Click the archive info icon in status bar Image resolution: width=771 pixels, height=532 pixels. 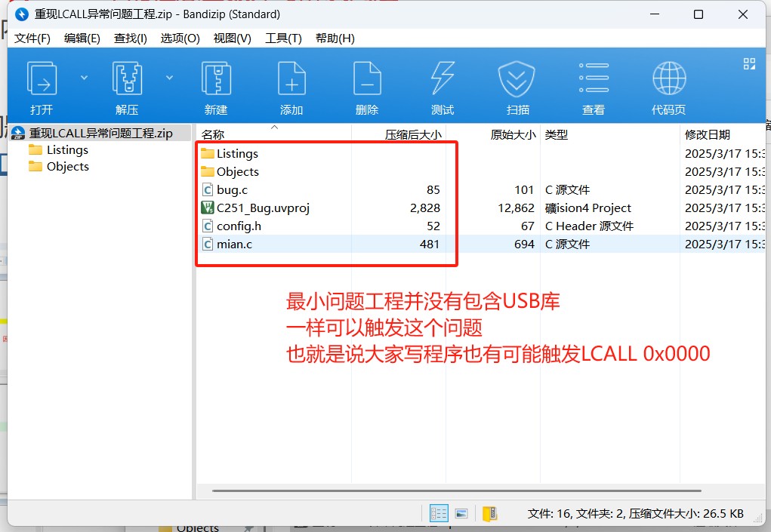tap(490, 514)
